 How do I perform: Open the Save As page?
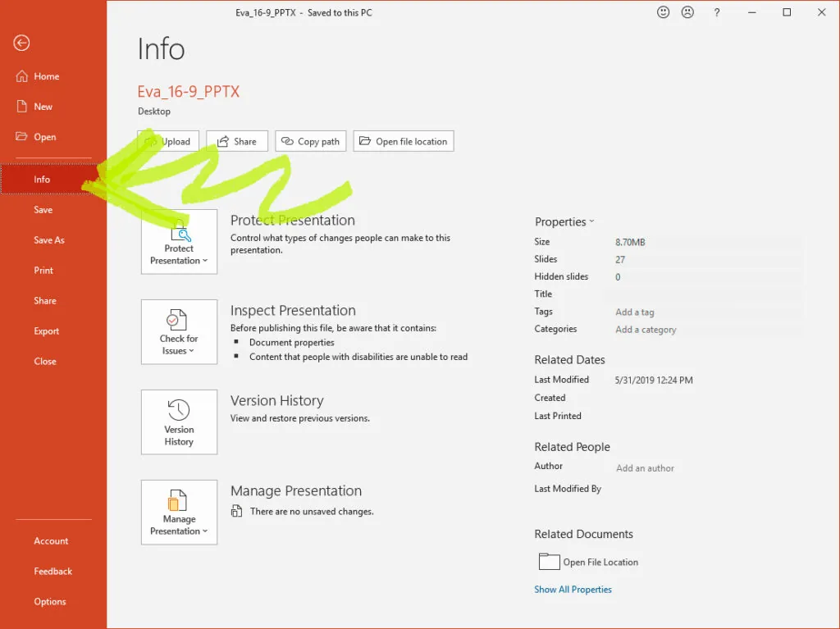[53, 240]
